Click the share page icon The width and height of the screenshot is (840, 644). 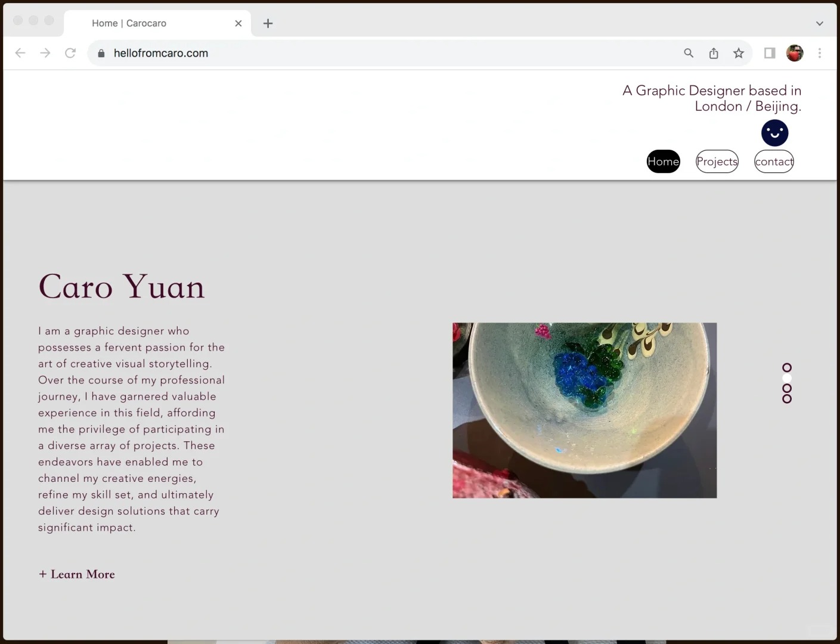click(x=714, y=53)
